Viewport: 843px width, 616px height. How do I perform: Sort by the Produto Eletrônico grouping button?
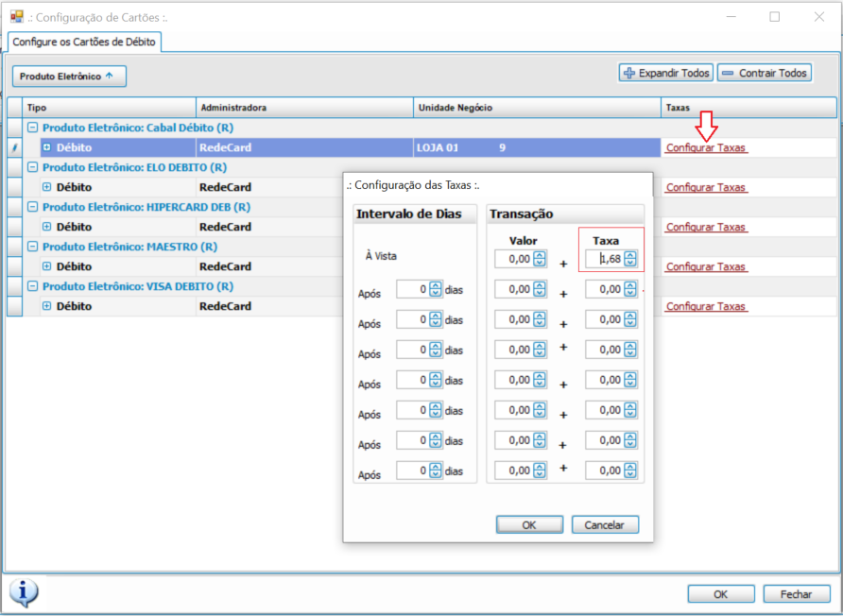69,77
